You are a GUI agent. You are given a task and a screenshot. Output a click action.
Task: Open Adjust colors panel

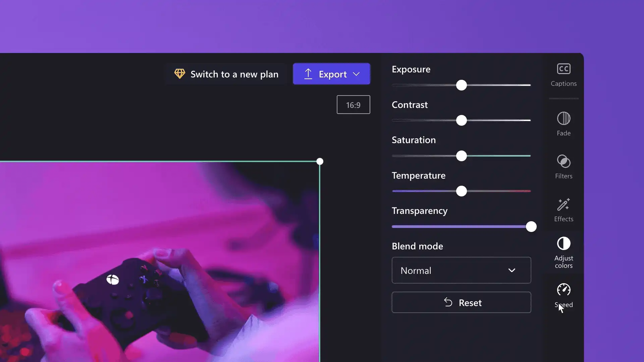pyautogui.click(x=563, y=252)
